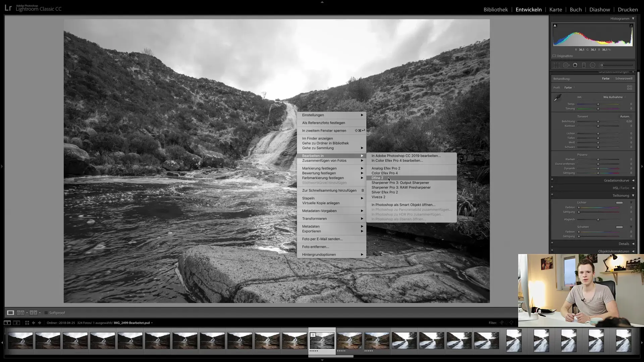Select last waterfall thumbnail in filmstrip
This screenshot has height=362, width=644.
[624, 341]
